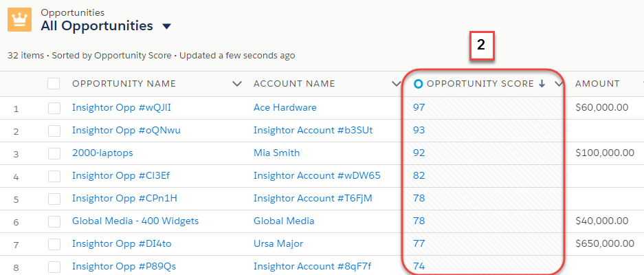
Task: Sort by Amount column header
Action: click(x=597, y=84)
